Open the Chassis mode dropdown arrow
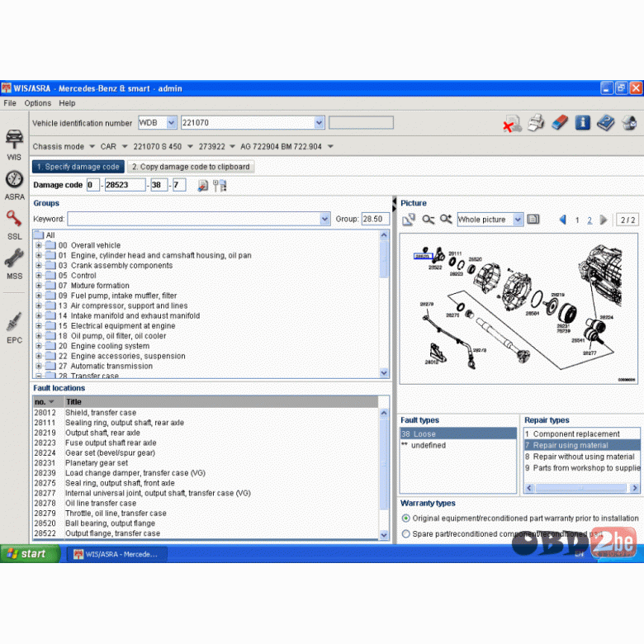The width and height of the screenshot is (644, 644). click(92, 147)
